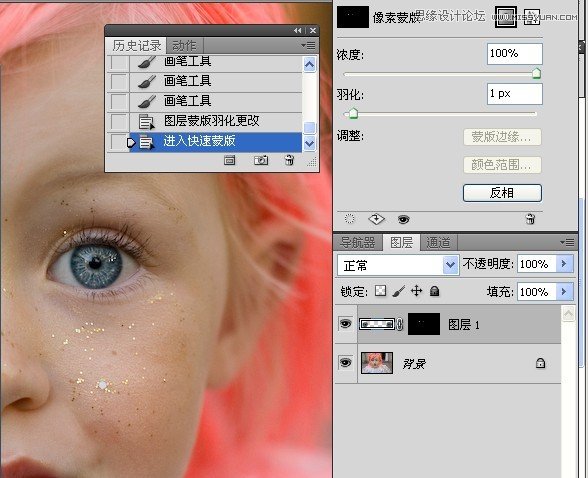Image resolution: width=588 pixels, height=478 pixels.
Task: Open 填充 slider arrow
Action: pos(564,292)
